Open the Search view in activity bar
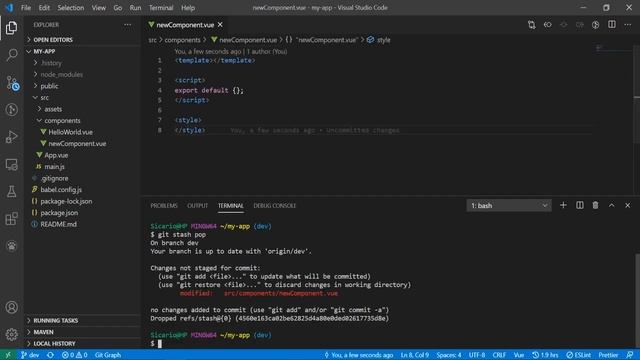This screenshot has height=360, width=640. pos(11,55)
